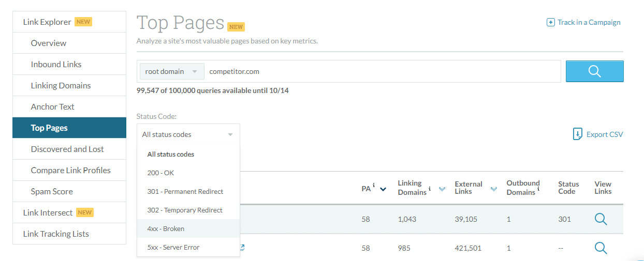
Task: Click the Export CSV download icon
Action: (x=577, y=134)
